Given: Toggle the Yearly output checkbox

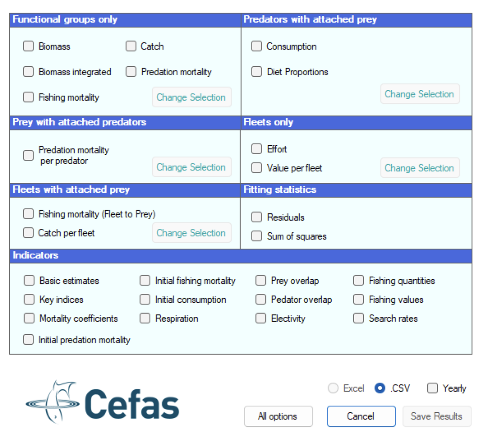Looking at the screenshot, I should tap(432, 388).
